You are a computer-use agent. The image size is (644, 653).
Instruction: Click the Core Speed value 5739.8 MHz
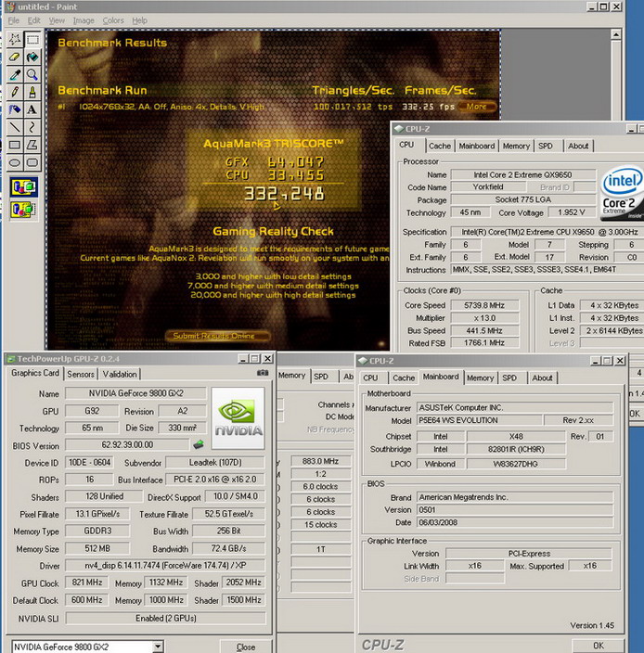click(484, 305)
